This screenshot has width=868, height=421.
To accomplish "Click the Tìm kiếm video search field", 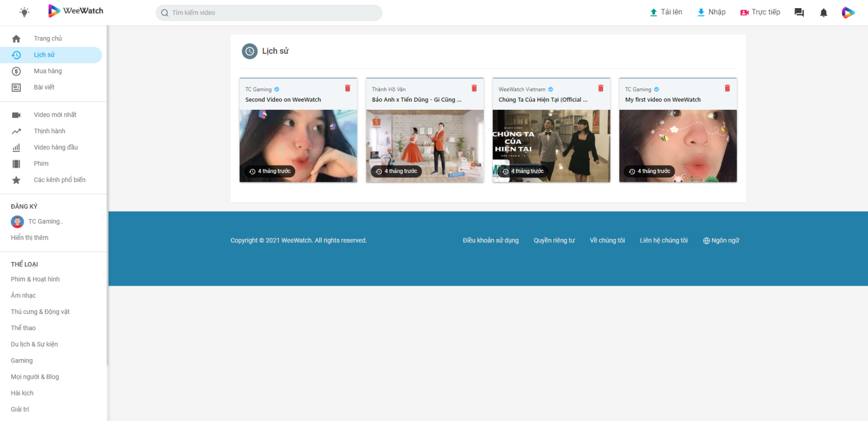I will point(269,13).
